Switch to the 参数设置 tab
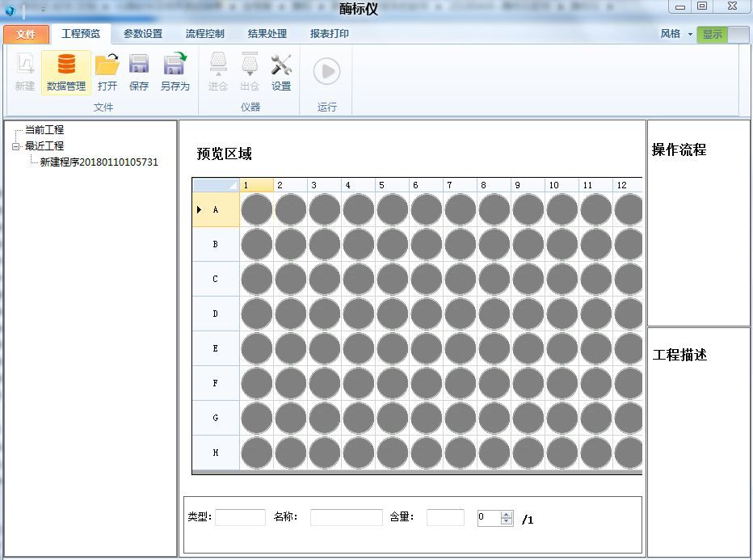The width and height of the screenshot is (753, 560). pos(143,34)
